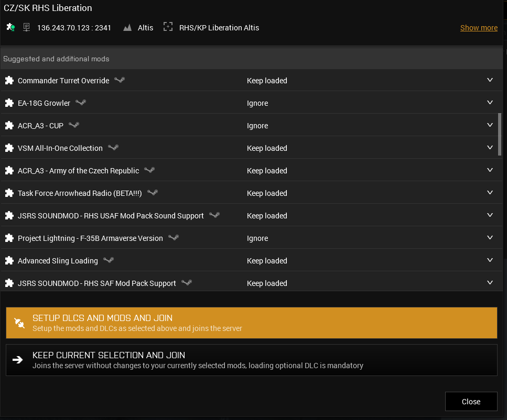The width and height of the screenshot is (507, 420).
Task: Open the Steam link for ACR_A3 - CUP
Action: [74, 125]
